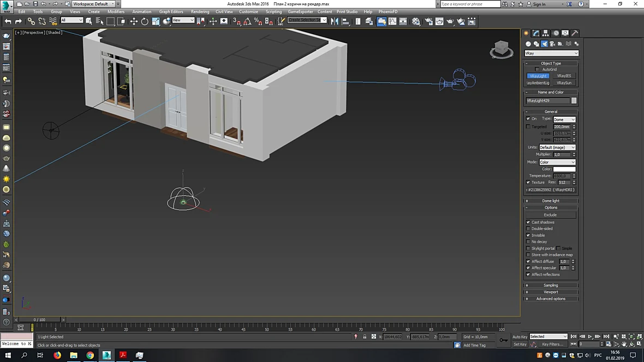Open the VRay category dropdown
Image resolution: width=644 pixels, height=362 pixels.
(551, 53)
